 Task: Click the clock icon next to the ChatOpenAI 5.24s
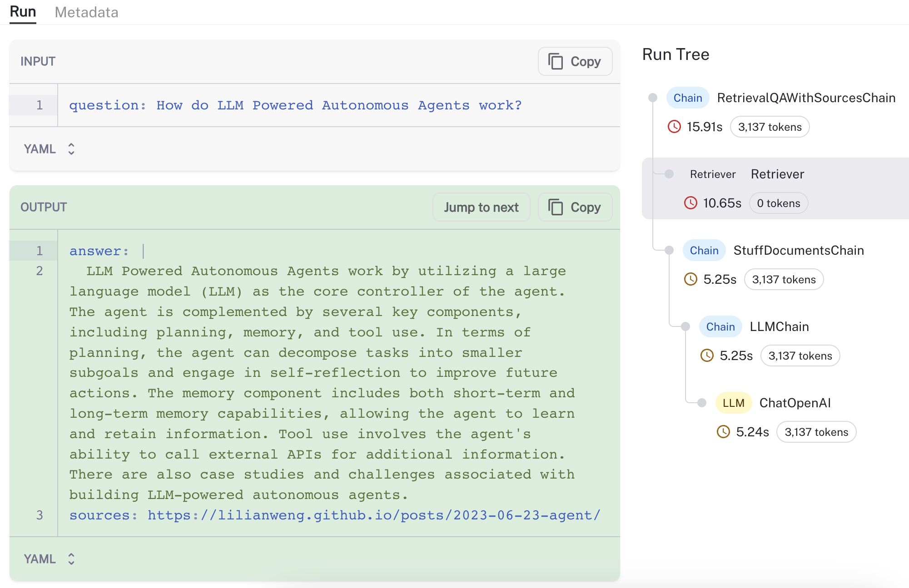[723, 432]
